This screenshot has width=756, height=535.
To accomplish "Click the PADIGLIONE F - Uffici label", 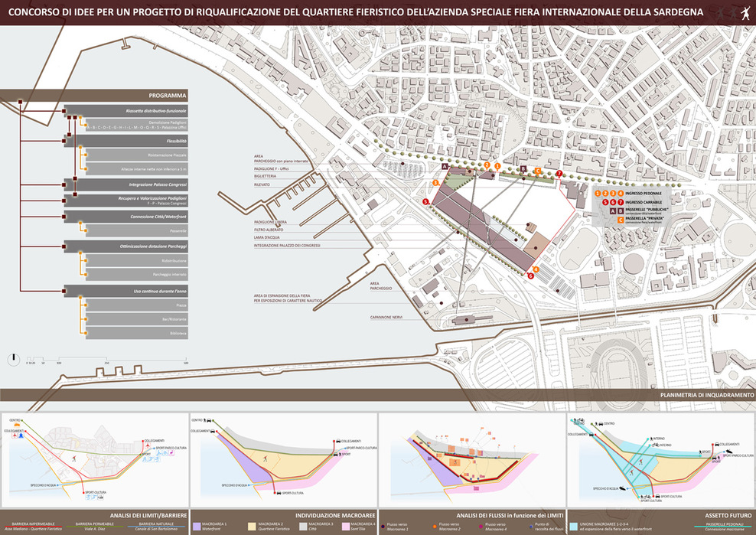I will pos(272,169).
